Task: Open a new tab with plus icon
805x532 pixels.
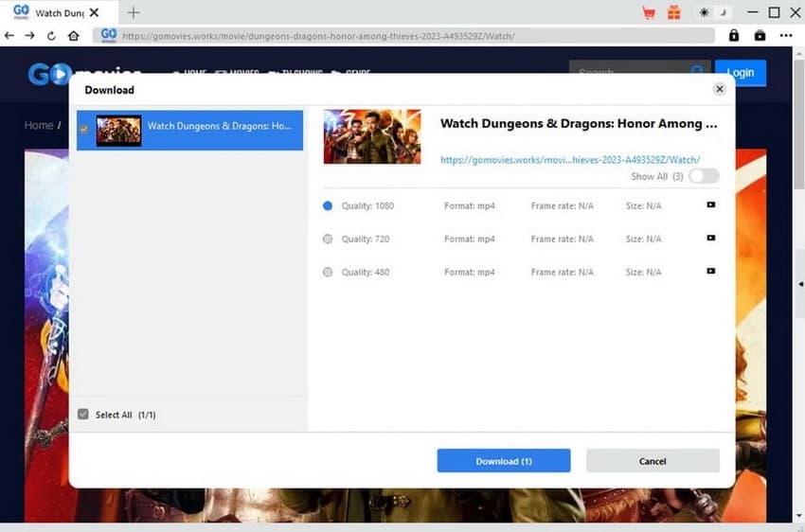Action: (134, 12)
